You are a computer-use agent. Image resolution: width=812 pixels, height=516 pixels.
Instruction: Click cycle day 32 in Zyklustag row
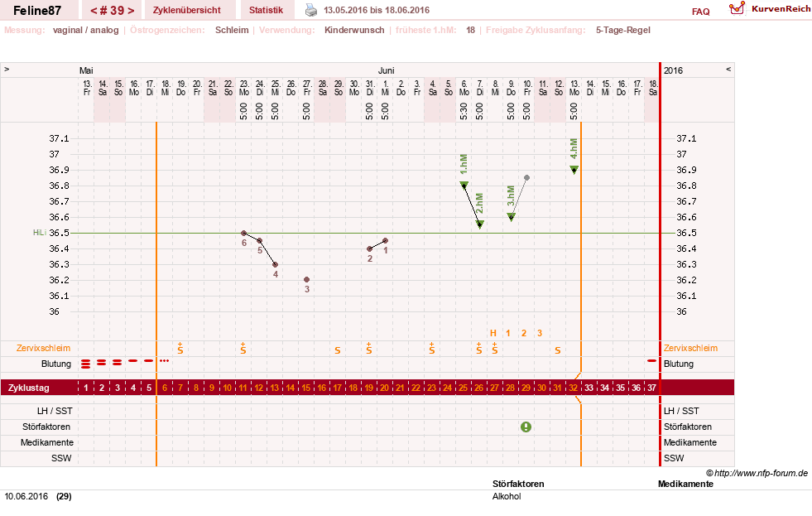pyautogui.click(x=574, y=388)
